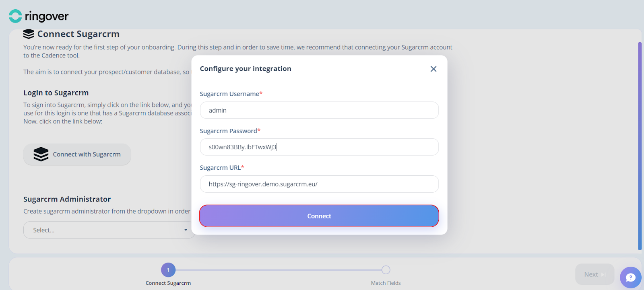Click Connect with Sugarcrm button
Screen dimensions: 644x290
(x=77, y=154)
